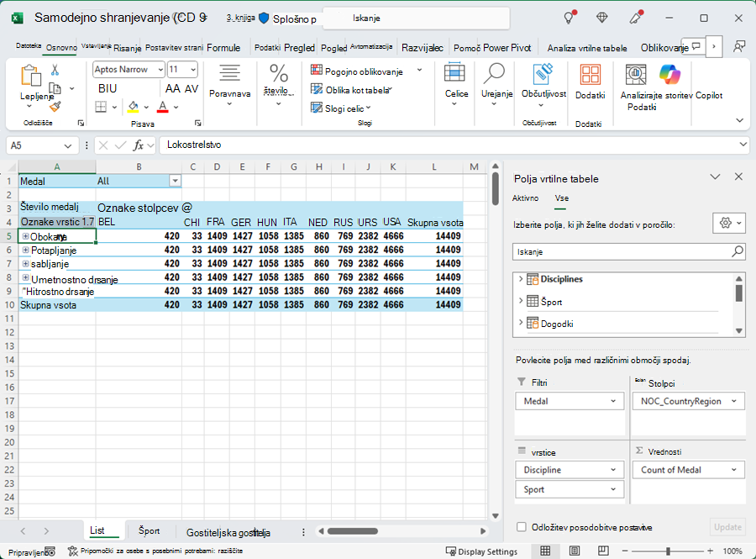Open the Sport rows field dropdown
The height and width of the screenshot is (559, 756).
613,489
